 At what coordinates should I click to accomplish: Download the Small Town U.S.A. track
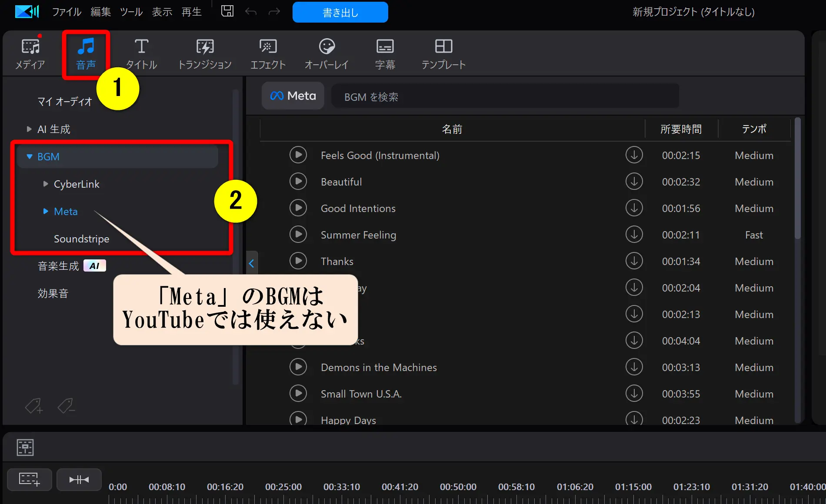click(x=634, y=394)
